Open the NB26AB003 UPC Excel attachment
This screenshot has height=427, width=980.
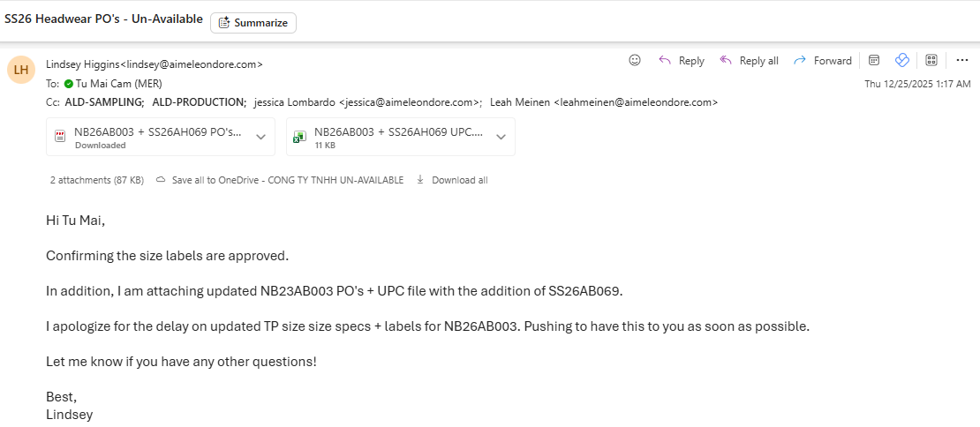(x=390, y=137)
